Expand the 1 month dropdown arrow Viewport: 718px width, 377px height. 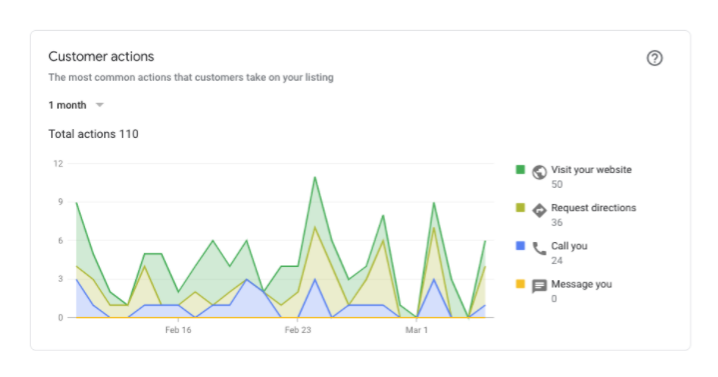pyautogui.click(x=99, y=105)
